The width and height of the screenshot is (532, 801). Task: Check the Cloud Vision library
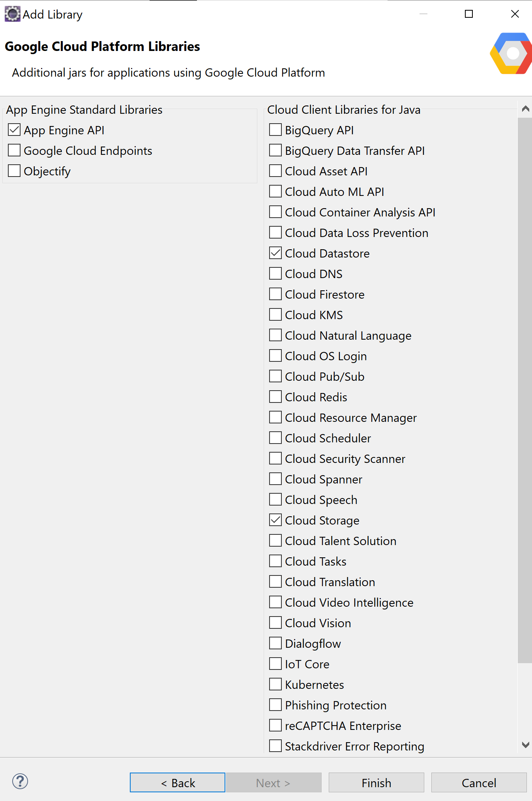pos(275,622)
